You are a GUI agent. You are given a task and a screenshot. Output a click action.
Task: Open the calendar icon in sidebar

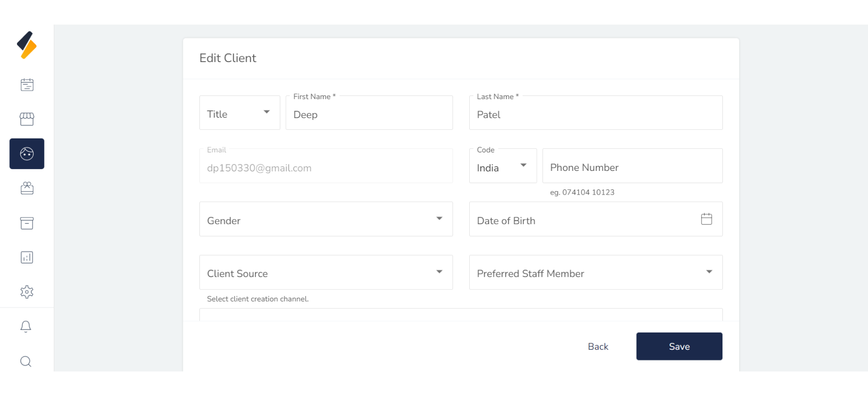click(27, 85)
